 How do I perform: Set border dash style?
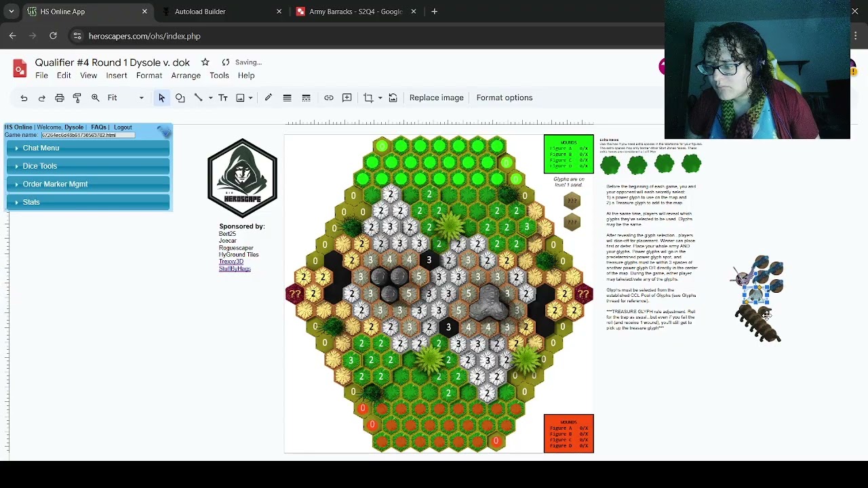pos(307,98)
